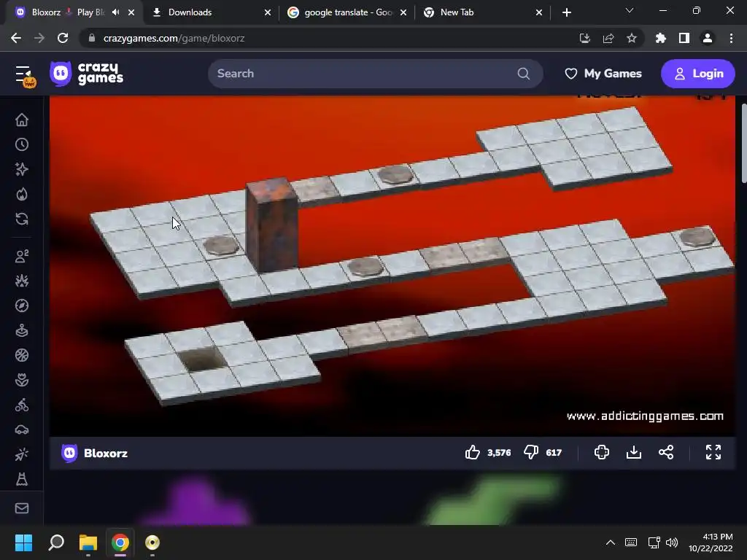Image resolution: width=747 pixels, height=560 pixels.
Task: Open the contact mail icon
Action: [22, 508]
